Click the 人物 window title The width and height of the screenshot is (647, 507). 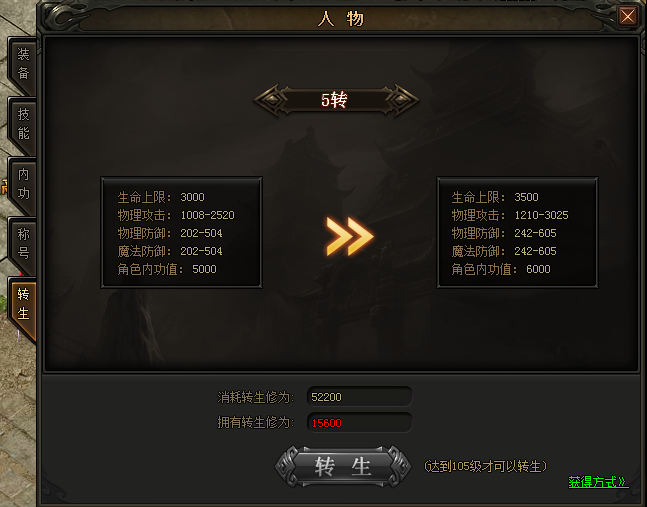tap(340, 19)
